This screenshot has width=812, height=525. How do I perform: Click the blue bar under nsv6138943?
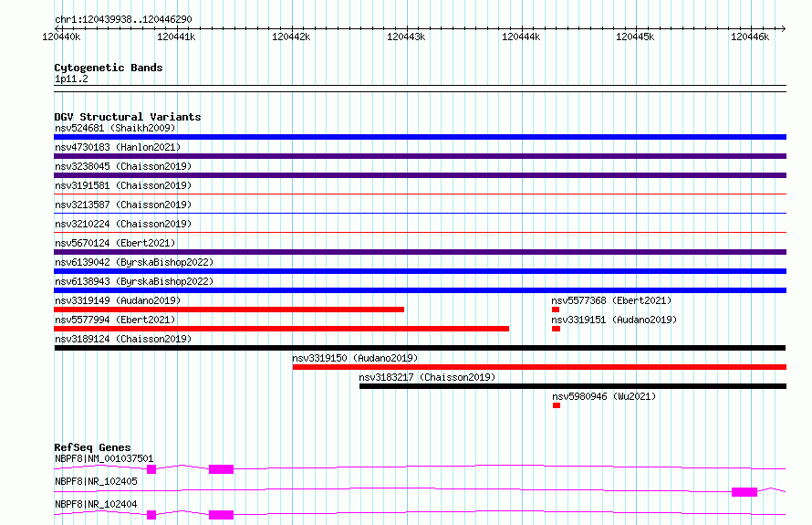coord(420,290)
